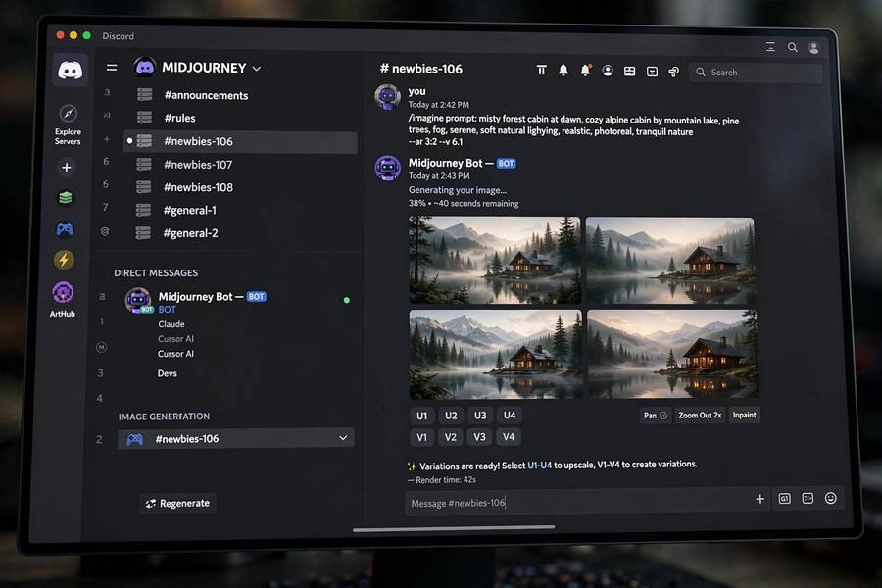The image size is (882, 588).
Task: Click the Regenerate button
Action: tap(177, 503)
